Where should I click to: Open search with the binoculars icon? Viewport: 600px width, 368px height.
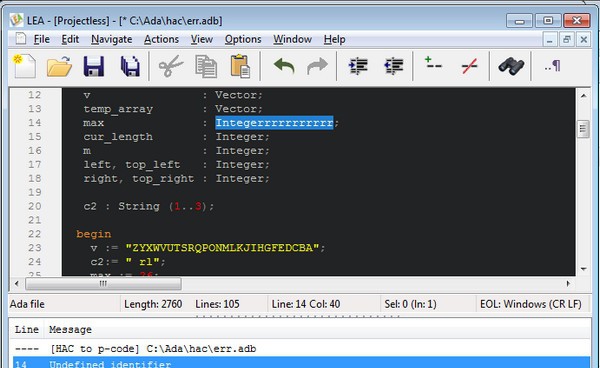[x=511, y=66]
